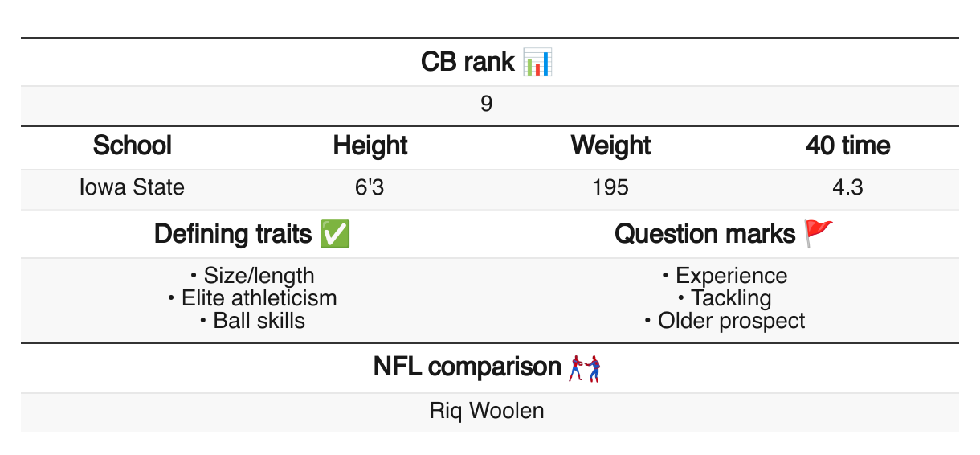Select the 40 time column header
The width and height of the screenshot is (980, 455).
click(x=848, y=146)
